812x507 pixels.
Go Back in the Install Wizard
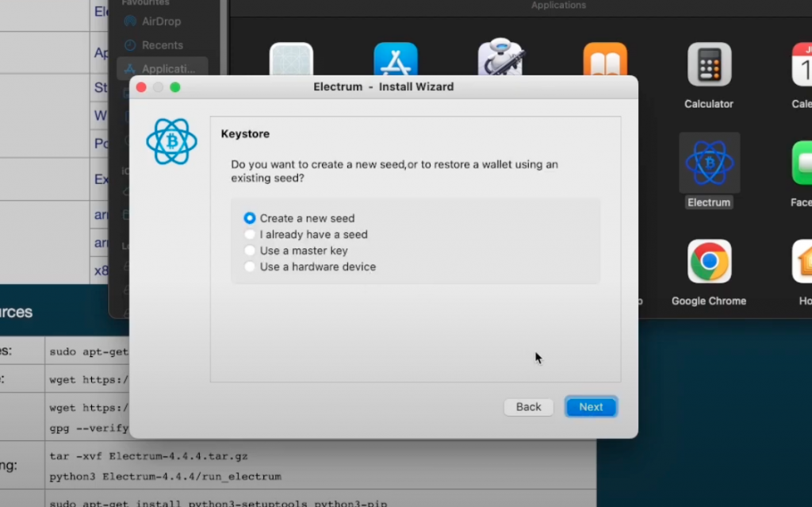pyautogui.click(x=528, y=407)
